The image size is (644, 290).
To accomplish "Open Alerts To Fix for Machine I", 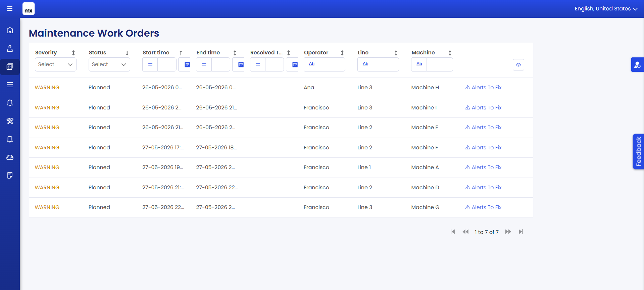I will (483, 108).
